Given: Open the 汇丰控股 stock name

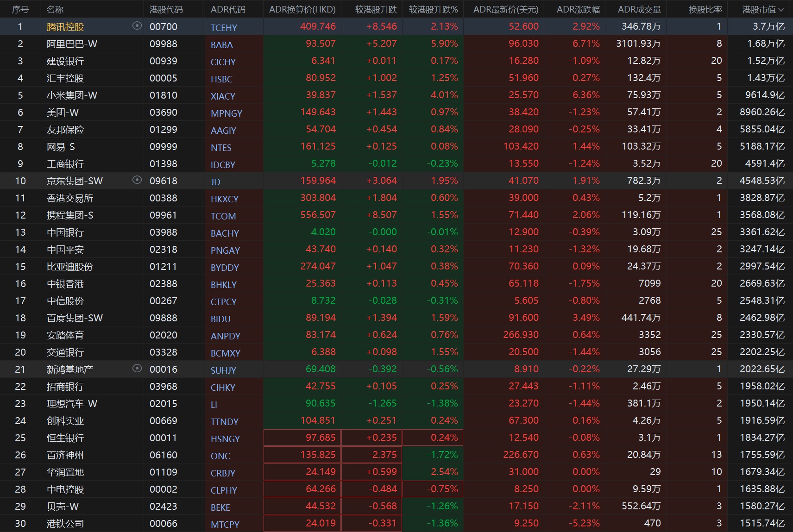Looking at the screenshot, I should pyautogui.click(x=65, y=78).
